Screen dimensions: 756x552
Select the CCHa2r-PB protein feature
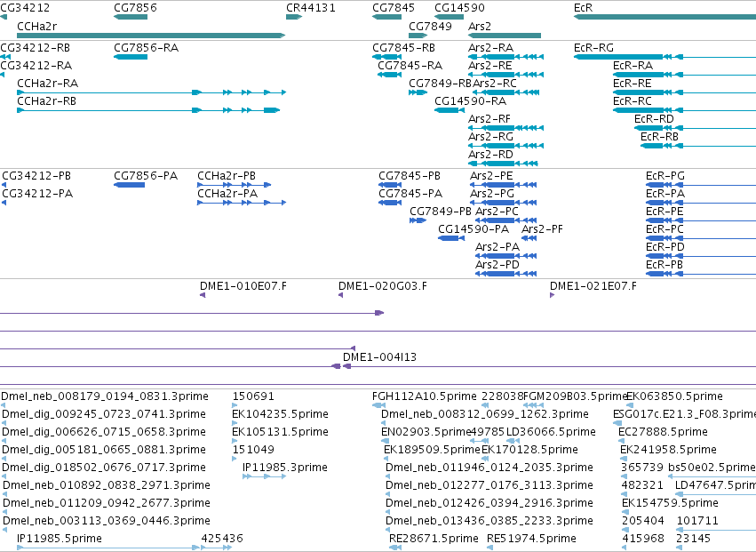click(x=235, y=185)
